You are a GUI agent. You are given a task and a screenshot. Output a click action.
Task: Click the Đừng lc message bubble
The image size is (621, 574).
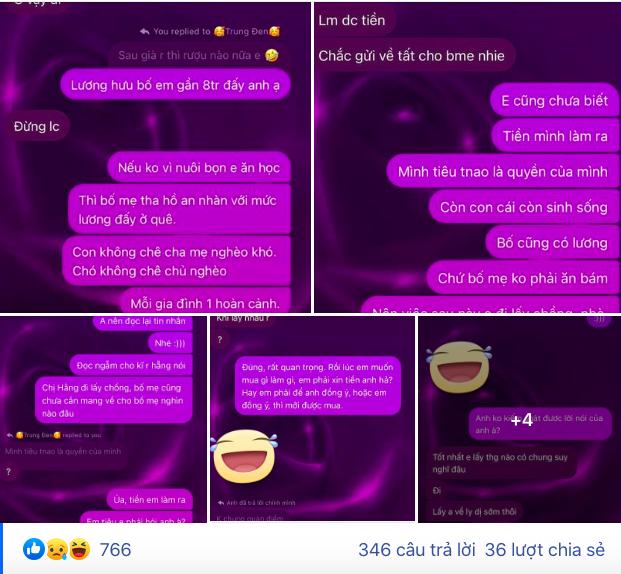click(36, 127)
